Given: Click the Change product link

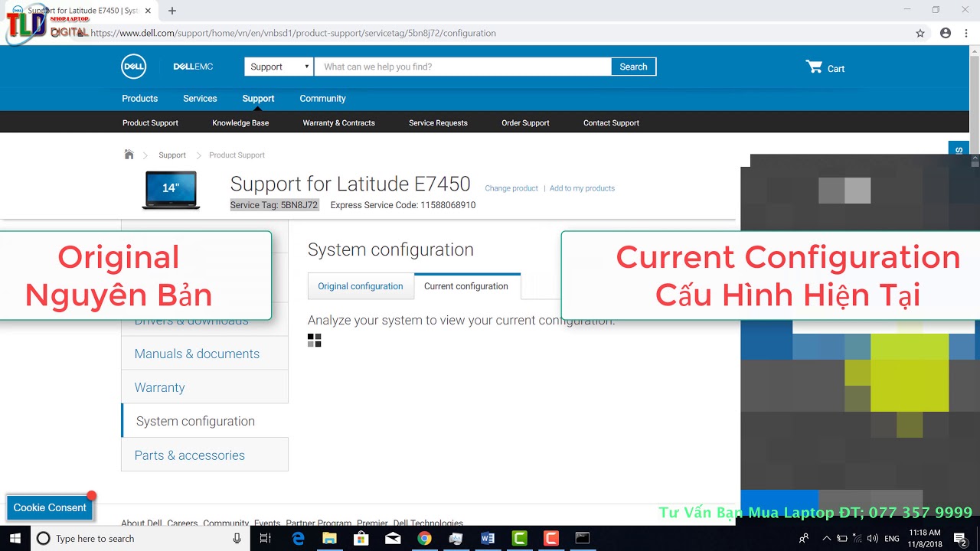Looking at the screenshot, I should click(511, 188).
